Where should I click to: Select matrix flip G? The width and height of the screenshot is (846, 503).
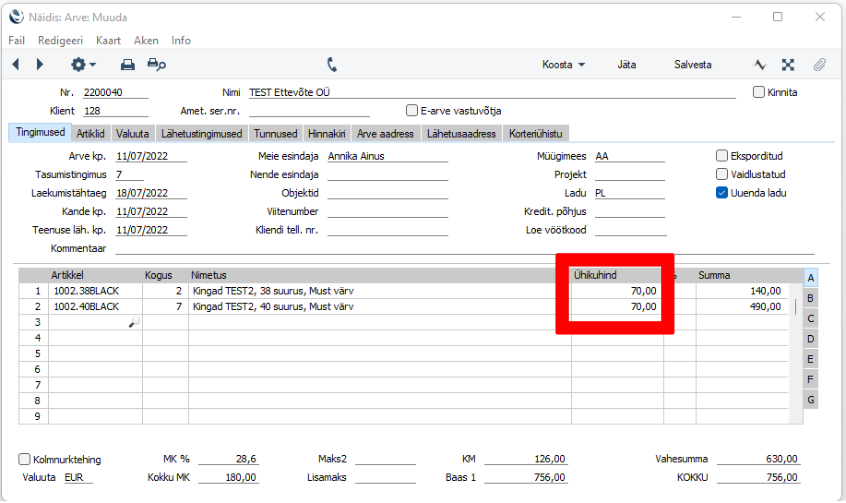tap(810, 400)
